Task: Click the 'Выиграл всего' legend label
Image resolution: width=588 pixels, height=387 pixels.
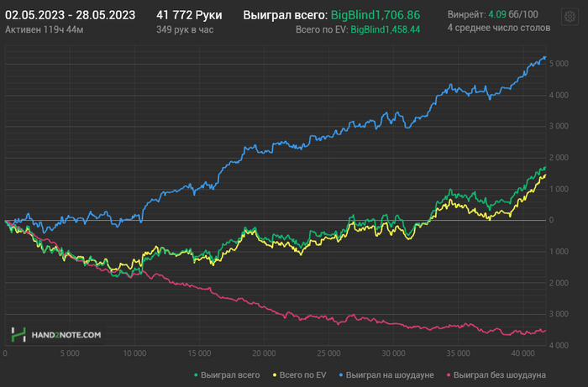Action: (230, 375)
